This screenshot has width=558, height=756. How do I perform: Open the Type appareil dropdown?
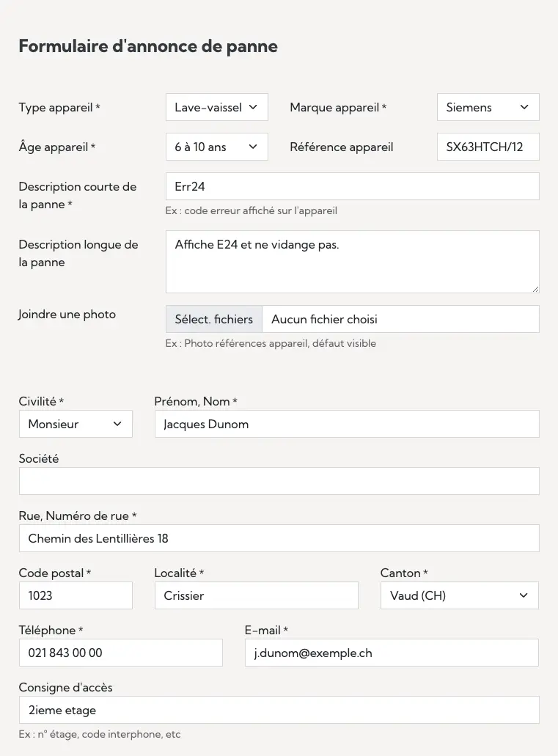216,107
